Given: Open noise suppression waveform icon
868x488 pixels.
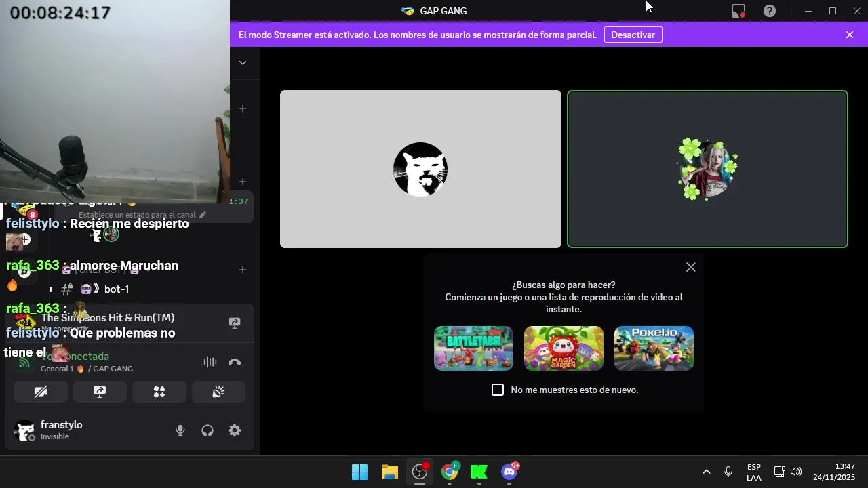Looking at the screenshot, I should 210,362.
